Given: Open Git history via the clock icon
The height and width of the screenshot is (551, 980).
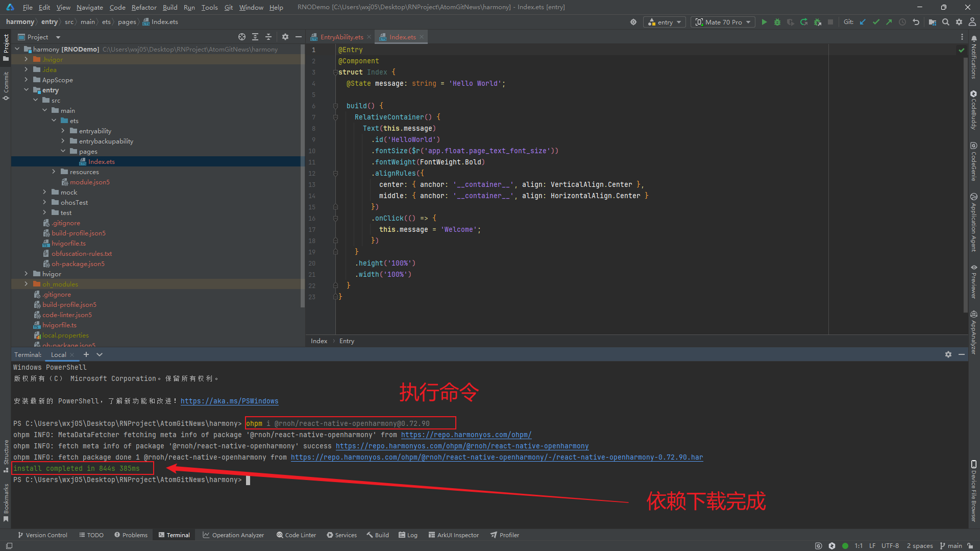Looking at the screenshot, I should (x=902, y=22).
